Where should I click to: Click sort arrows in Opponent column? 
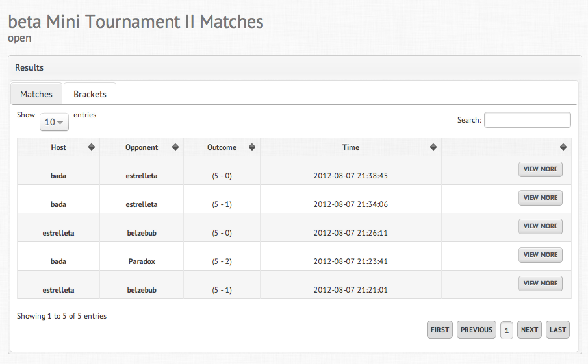coord(175,147)
